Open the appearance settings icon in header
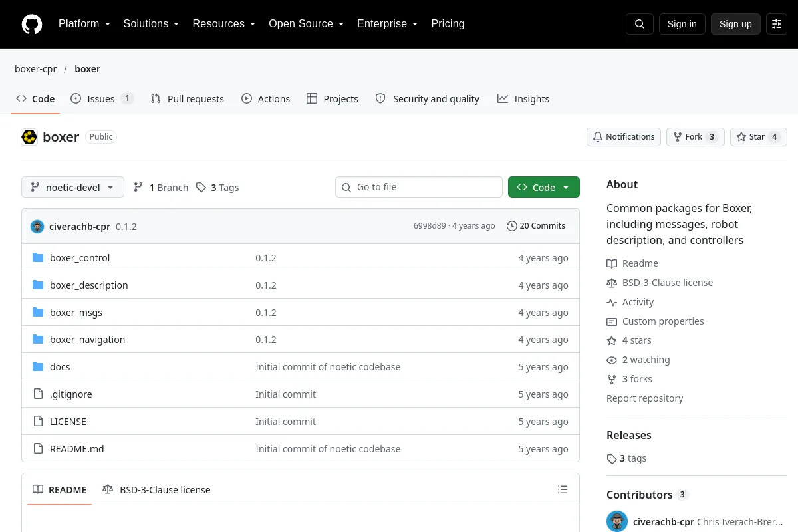The image size is (798, 532). tap(777, 24)
